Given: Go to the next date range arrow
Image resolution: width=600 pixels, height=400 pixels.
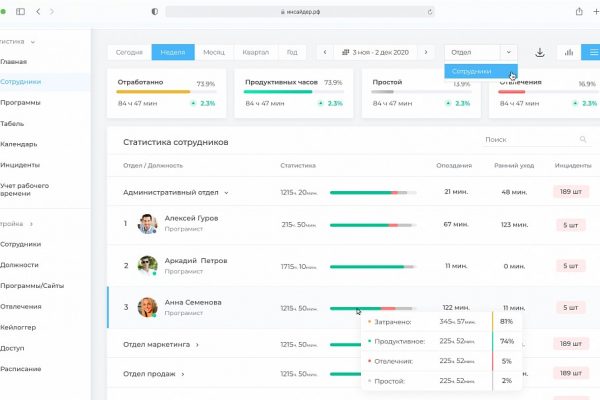Looking at the screenshot, I should 426,52.
